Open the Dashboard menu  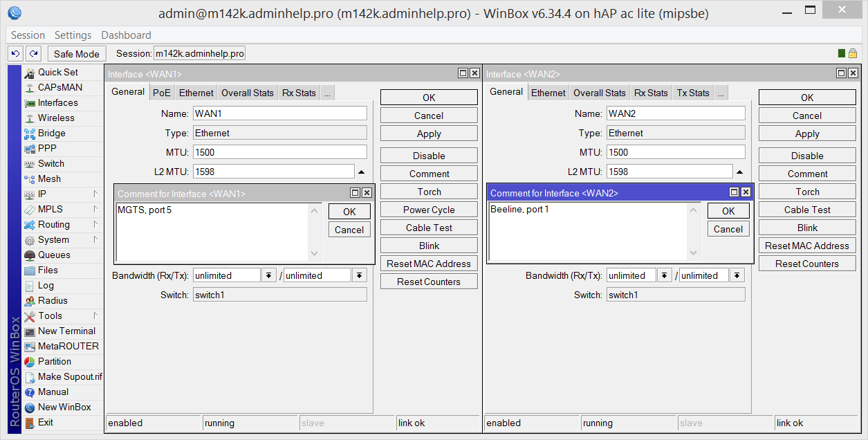tap(126, 35)
